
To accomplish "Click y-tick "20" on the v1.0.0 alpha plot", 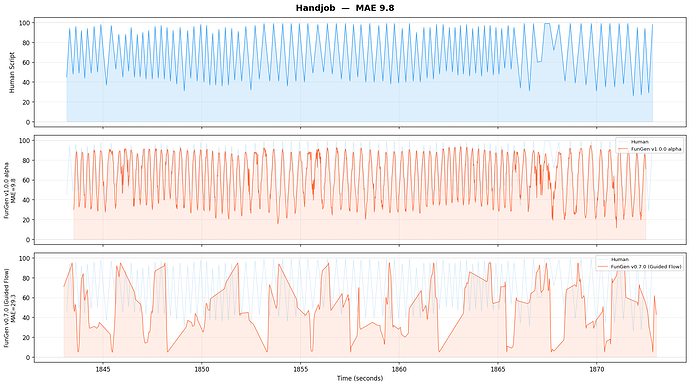I will coord(26,220).
